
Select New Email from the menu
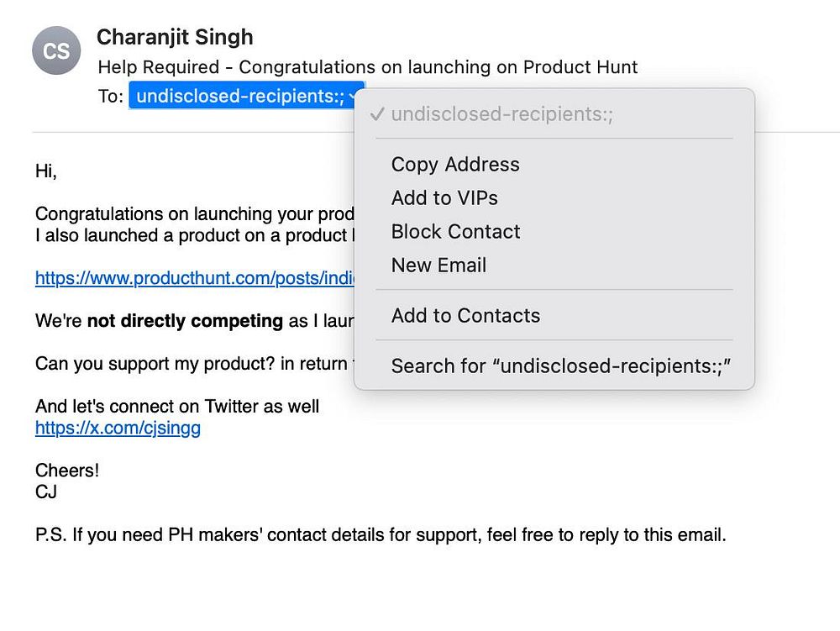[x=438, y=266]
